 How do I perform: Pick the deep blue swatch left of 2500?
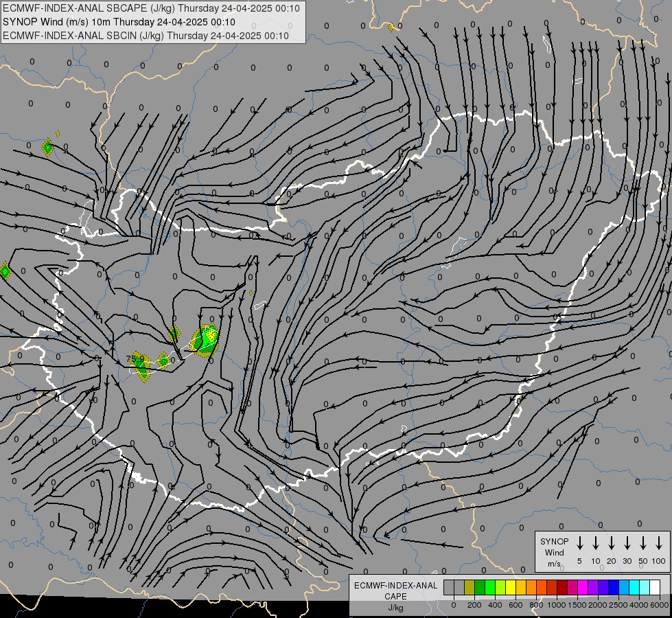coord(614,587)
